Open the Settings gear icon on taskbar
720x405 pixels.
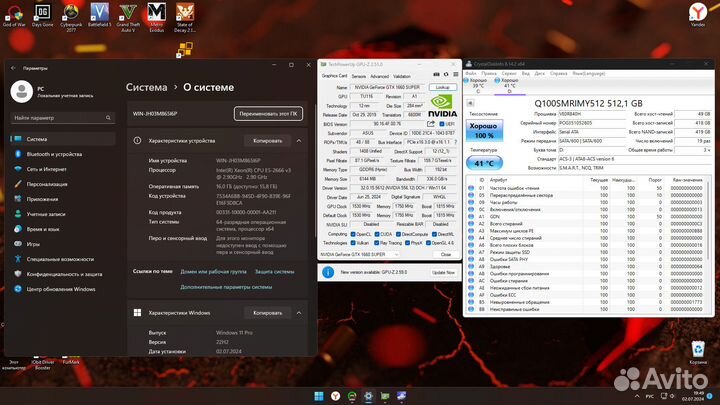click(x=368, y=396)
